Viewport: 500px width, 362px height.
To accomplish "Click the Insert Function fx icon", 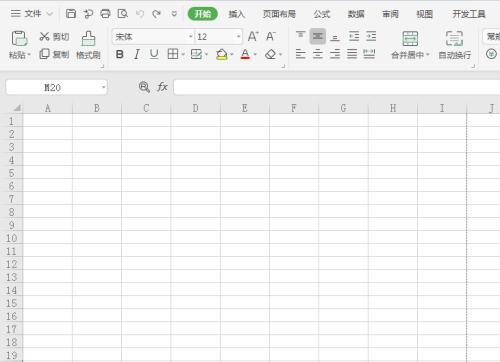I will tap(162, 87).
